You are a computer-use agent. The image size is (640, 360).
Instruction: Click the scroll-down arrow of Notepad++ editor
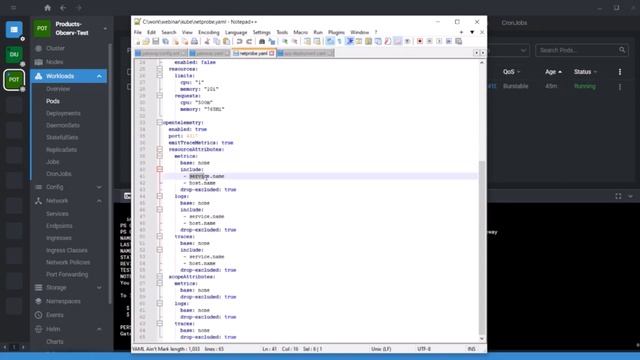click(482, 339)
